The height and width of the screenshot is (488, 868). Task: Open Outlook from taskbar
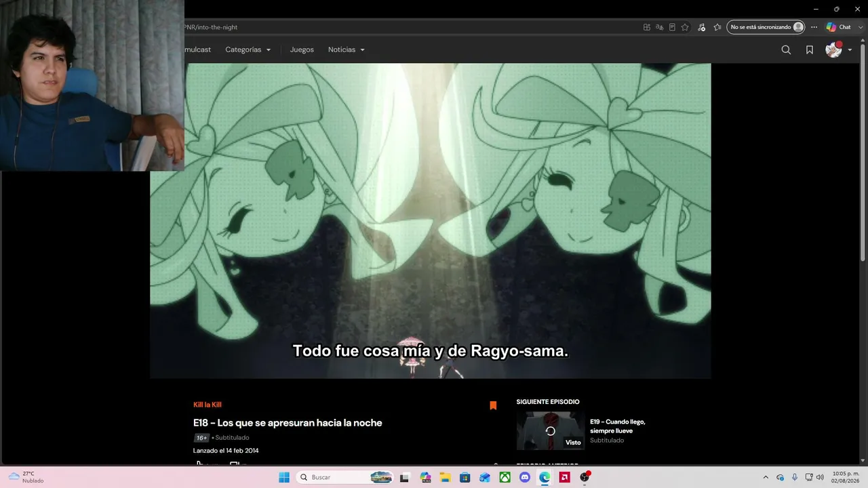pos(485,477)
